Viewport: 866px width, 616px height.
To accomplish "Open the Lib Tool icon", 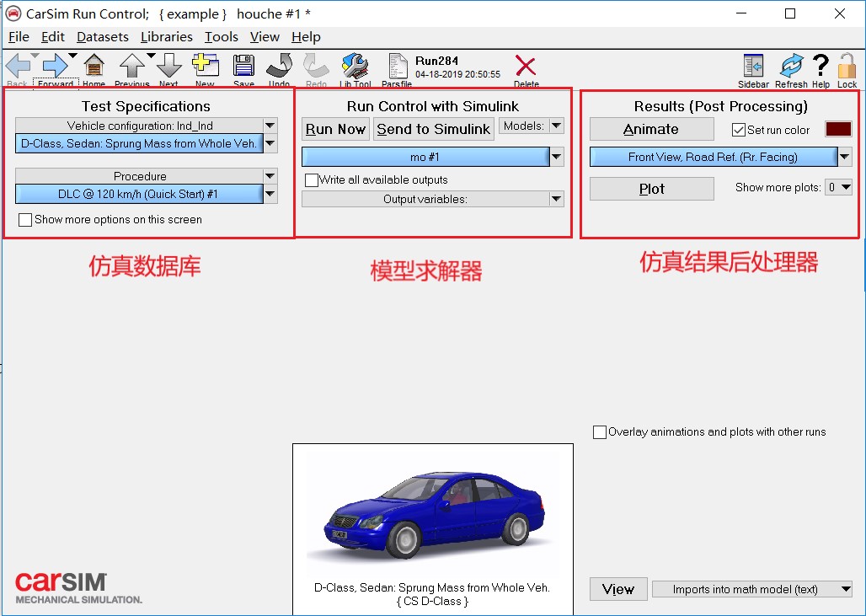I will pos(355,67).
